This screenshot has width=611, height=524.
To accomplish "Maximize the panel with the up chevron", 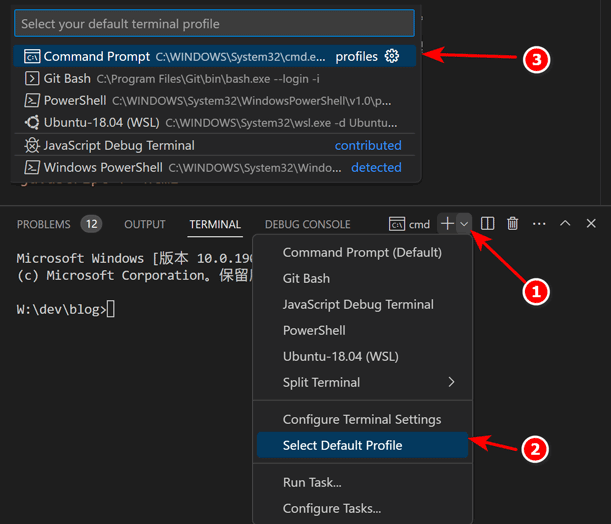I will (565, 224).
